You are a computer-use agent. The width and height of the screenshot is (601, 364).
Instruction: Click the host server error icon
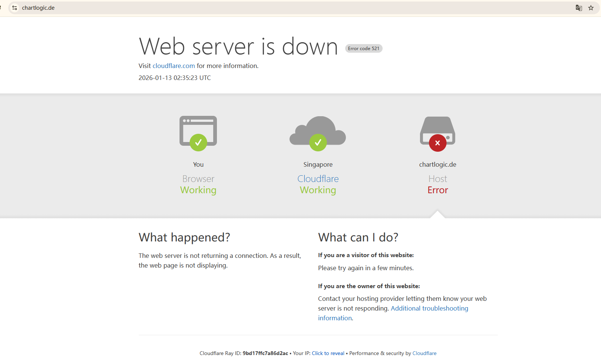pos(438,134)
